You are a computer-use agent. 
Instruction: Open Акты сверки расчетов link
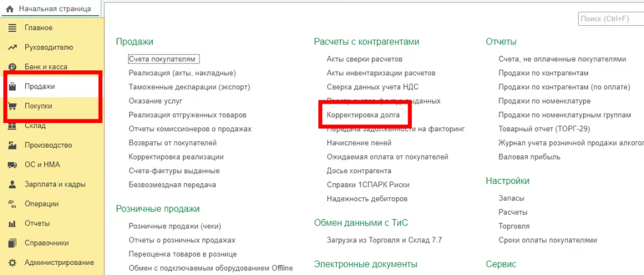point(364,59)
